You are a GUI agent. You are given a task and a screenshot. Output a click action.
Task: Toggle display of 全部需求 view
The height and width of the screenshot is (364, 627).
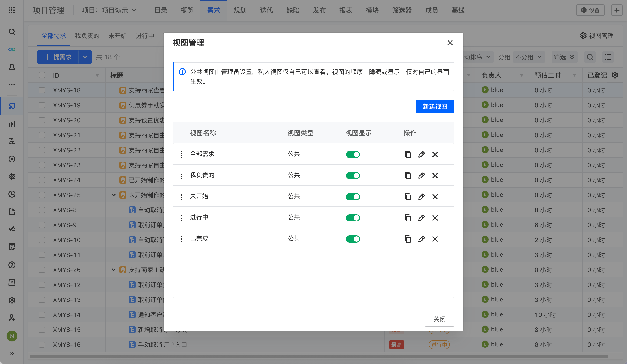pos(353,154)
